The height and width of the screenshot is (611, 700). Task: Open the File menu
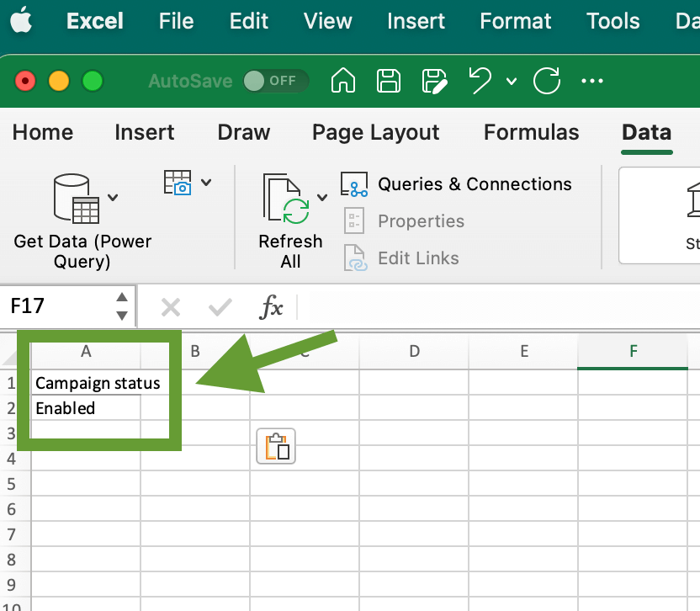(177, 21)
